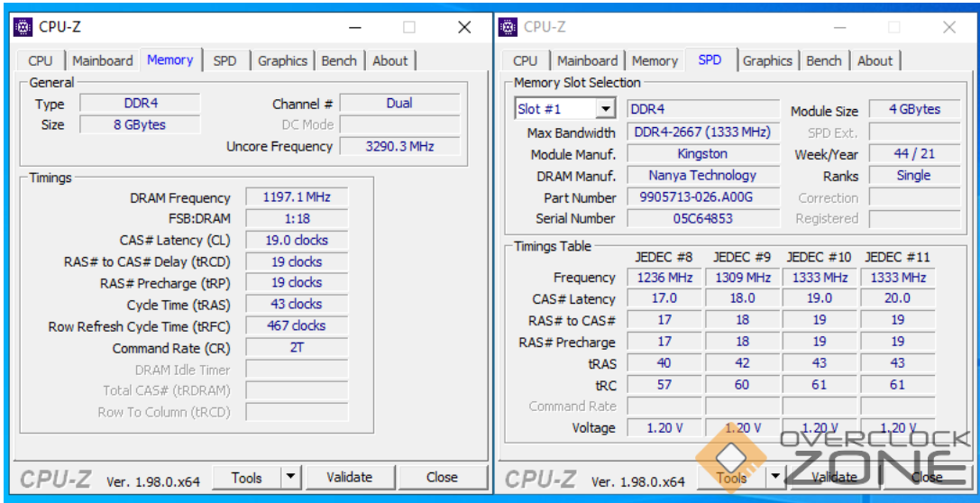
Task: Open the About tab in the right window
Action: tap(875, 61)
